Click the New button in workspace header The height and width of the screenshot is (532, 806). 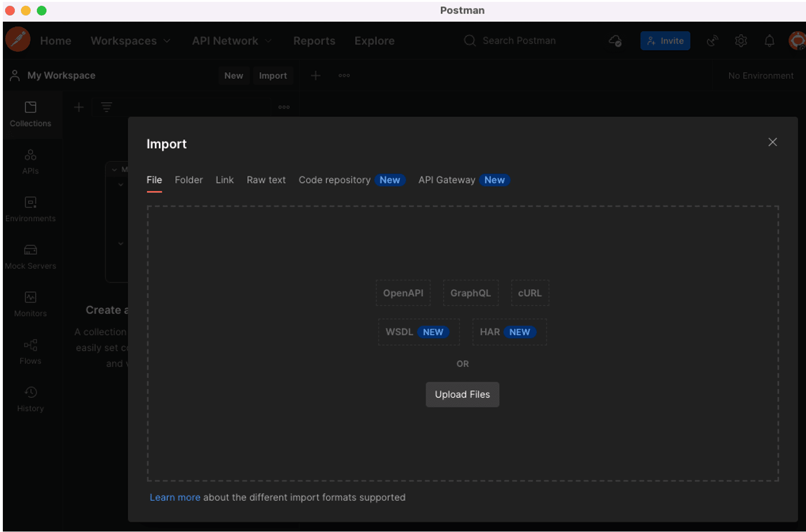pyautogui.click(x=234, y=76)
